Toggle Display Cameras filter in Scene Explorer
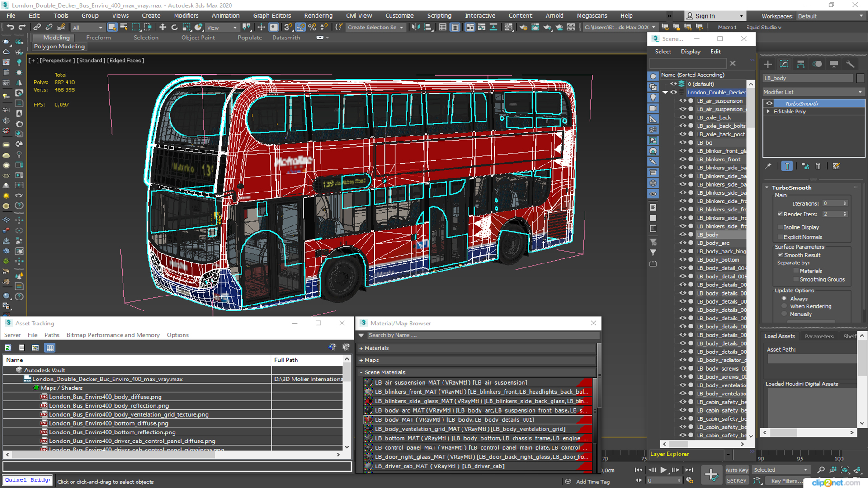Screen dimensions: 868x488 pyautogui.click(x=653, y=108)
